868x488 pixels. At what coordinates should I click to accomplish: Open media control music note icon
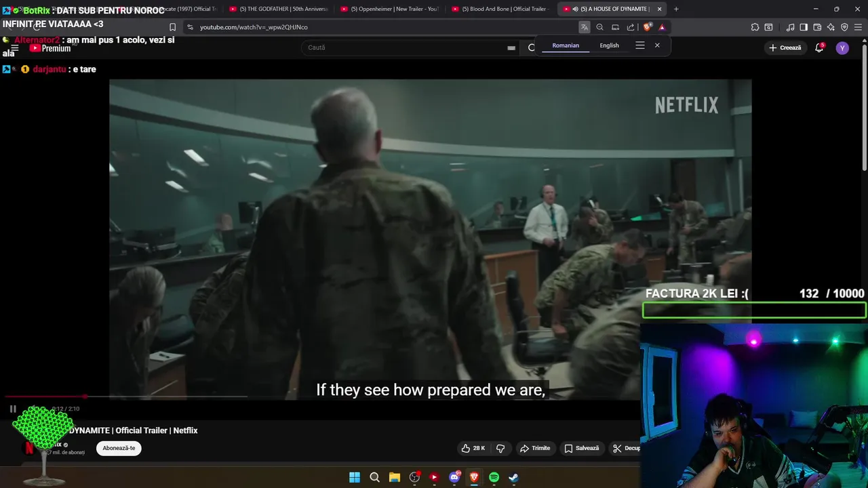pyautogui.click(x=790, y=27)
